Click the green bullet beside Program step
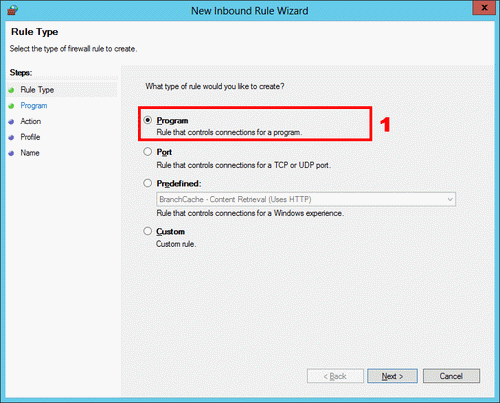The height and width of the screenshot is (403, 500). (11, 106)
